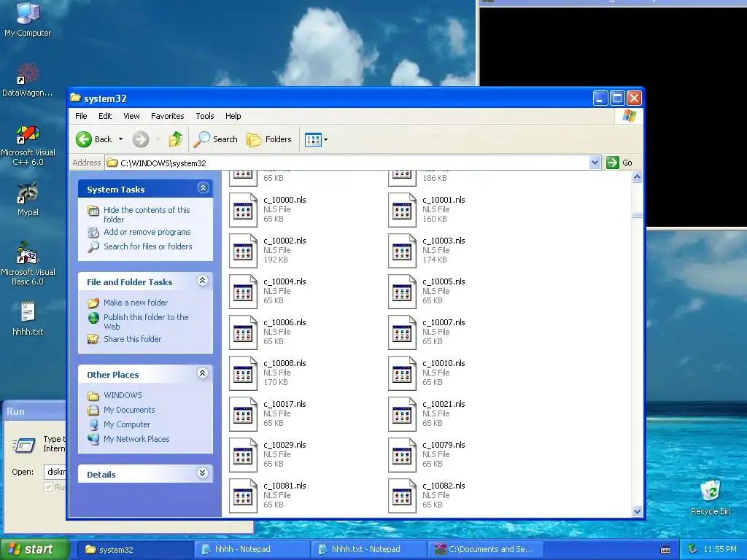Collapse the File and Folder Tasks panel
This screenshot has width=747, height=560.
(203, 281)
